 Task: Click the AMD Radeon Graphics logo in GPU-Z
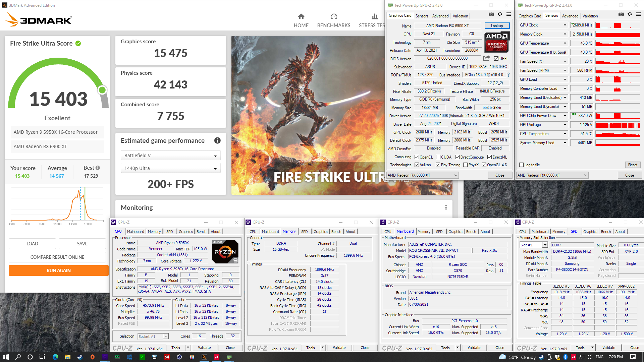[x=497, y=42]
